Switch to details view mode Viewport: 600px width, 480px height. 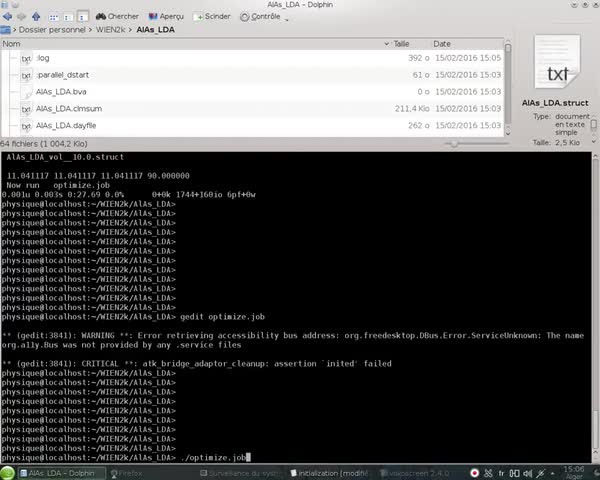(82, 17)
